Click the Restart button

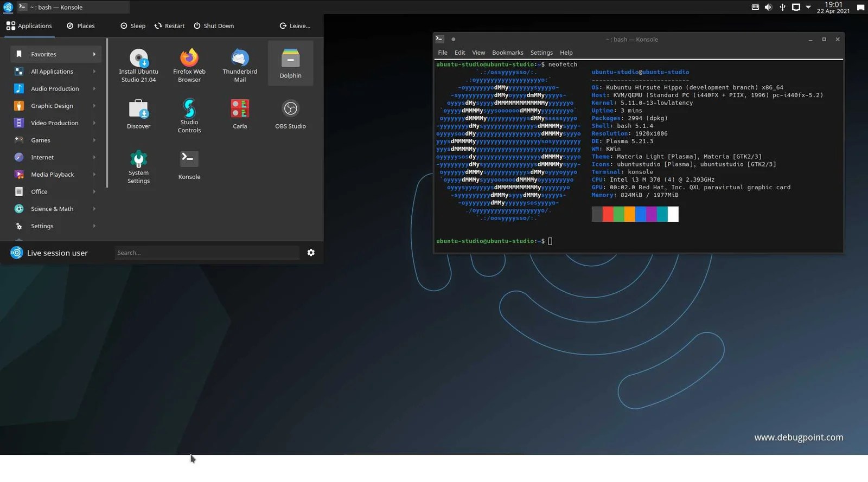pos(170,25)
